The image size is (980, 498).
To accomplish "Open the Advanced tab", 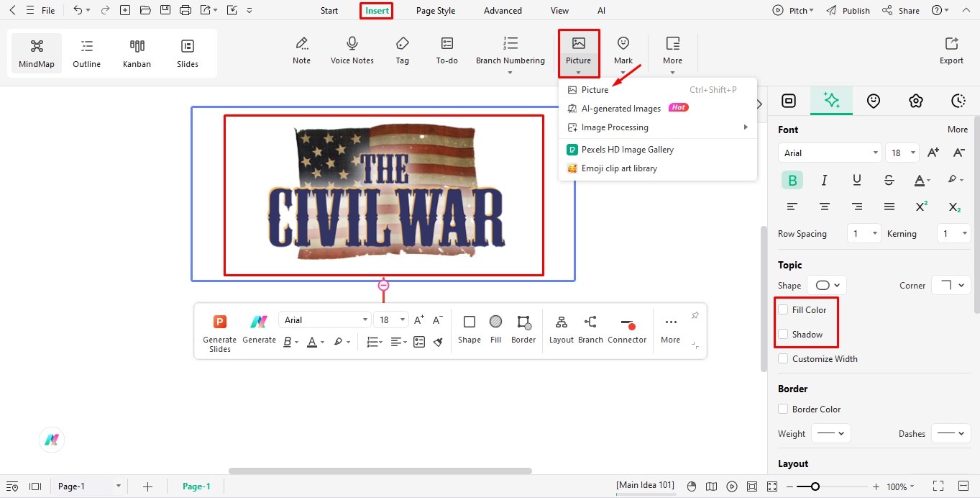I will (503, 11).
